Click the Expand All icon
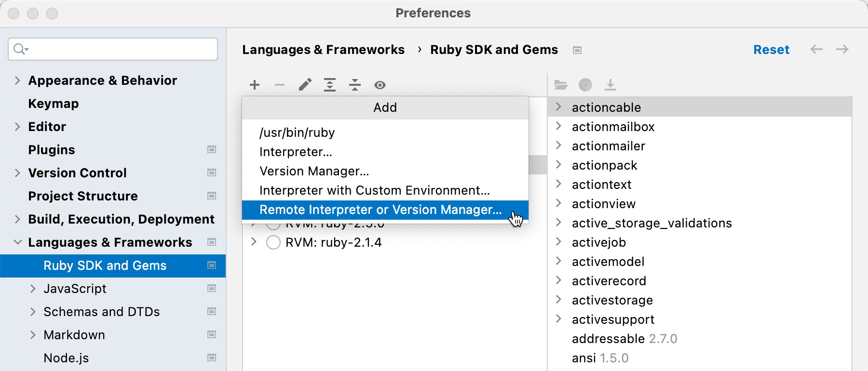The image size is (868, 371). tap(330, 85)
